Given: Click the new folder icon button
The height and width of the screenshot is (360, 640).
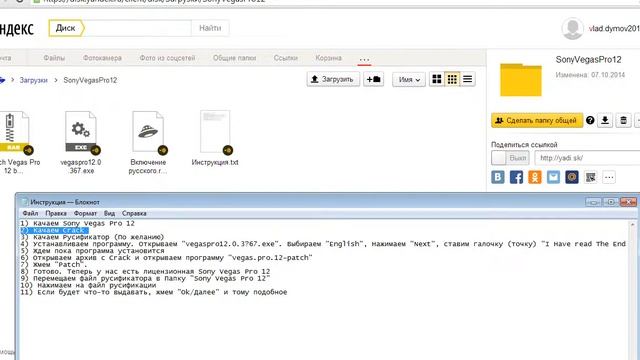Looking at the screenshot, I should click(x=373, y=79).
